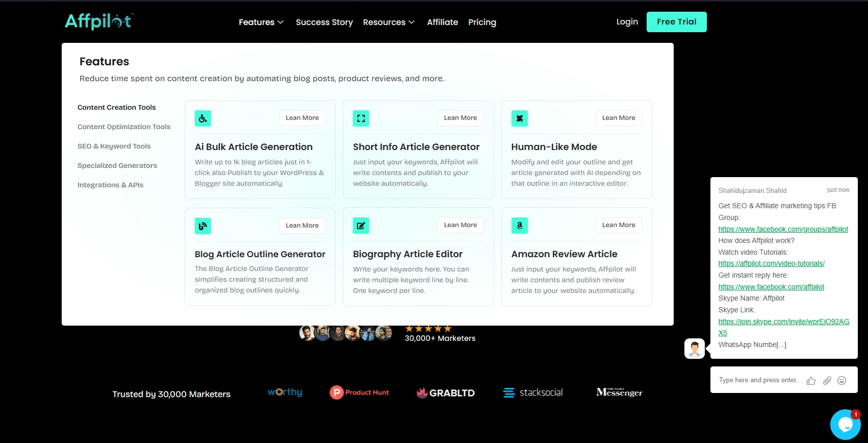Click the Ai Bulk Article Generation card icon
The image size is (868, 443).
(203, 118)
